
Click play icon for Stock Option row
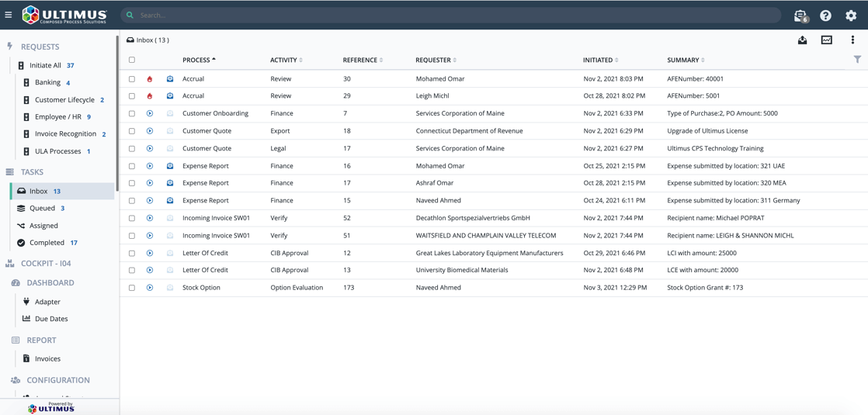pyautogui.click(x=150, y=288)
